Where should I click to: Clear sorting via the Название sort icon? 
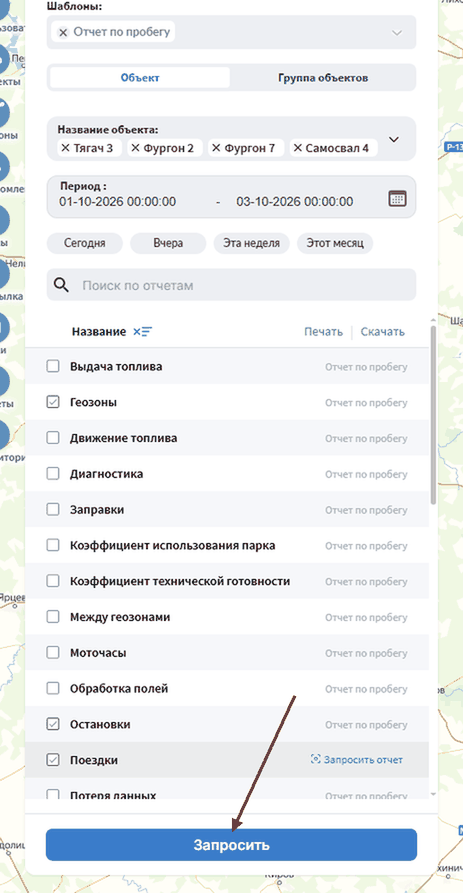pos(142,331)
